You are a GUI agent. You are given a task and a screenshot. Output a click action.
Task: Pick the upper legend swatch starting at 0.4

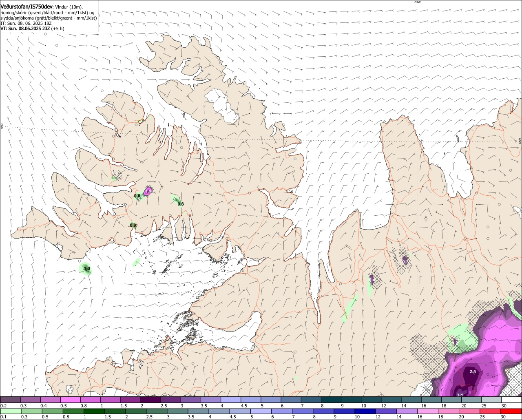click(x=51, y=400)
